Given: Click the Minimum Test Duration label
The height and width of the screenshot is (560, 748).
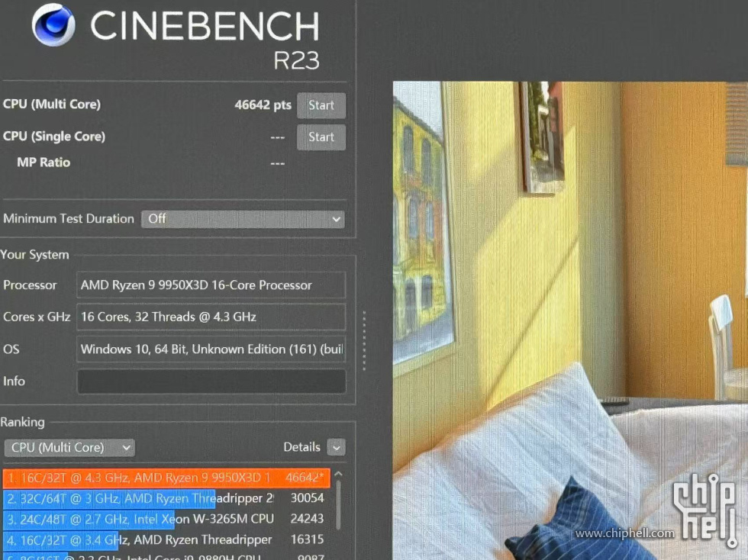Looking at the screenshot, I should [x=69, y=219].
